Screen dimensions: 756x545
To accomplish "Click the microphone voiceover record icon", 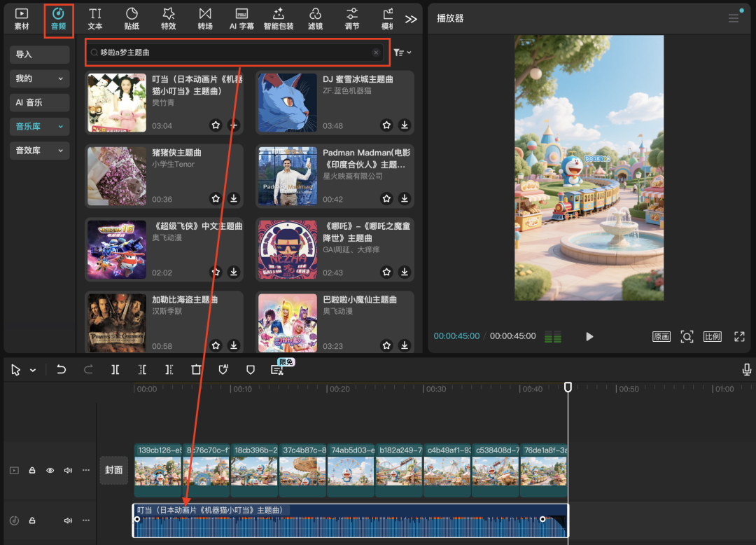I will 747,370.
